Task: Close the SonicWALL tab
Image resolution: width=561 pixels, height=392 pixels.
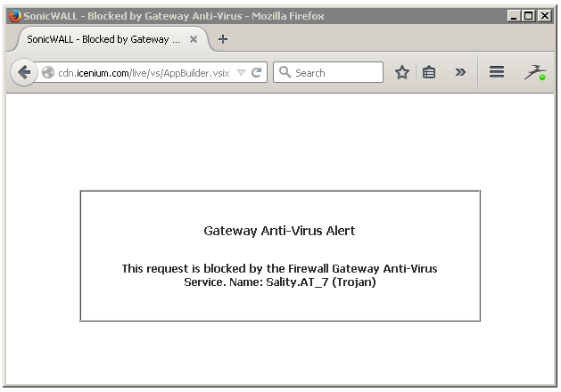Action: [x=194, y=39]
